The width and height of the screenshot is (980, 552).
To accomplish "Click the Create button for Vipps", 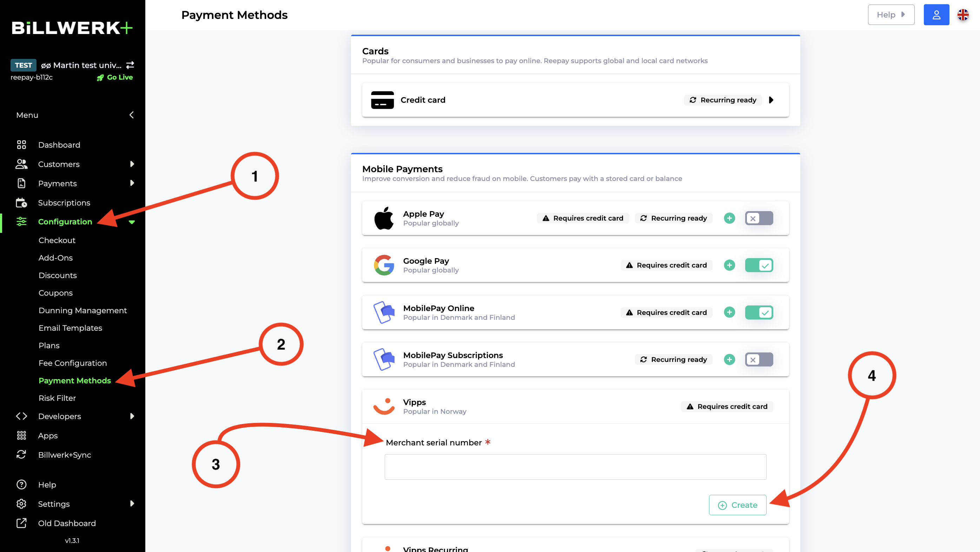I will (x=737, y=505).
